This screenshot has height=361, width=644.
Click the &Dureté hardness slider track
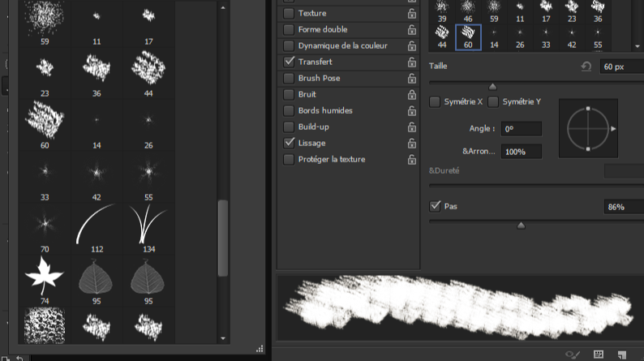point(536,186)
